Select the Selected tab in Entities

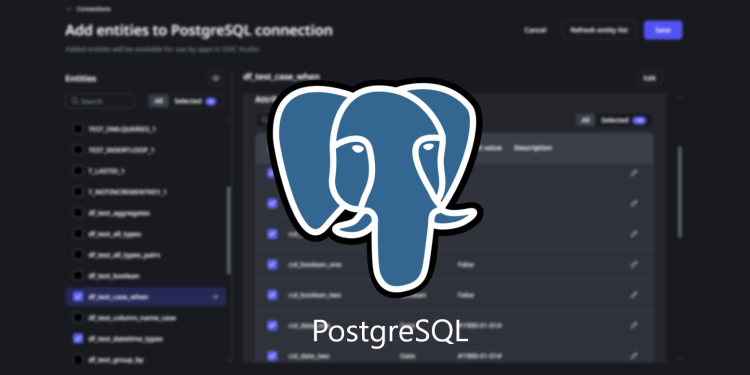coord(195,101)
